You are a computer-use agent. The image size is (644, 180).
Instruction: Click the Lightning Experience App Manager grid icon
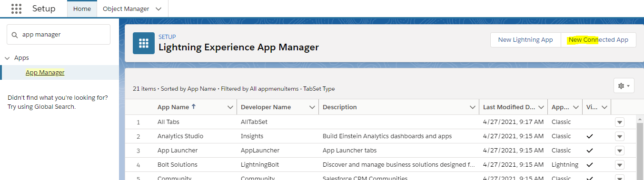coord(143,43)
